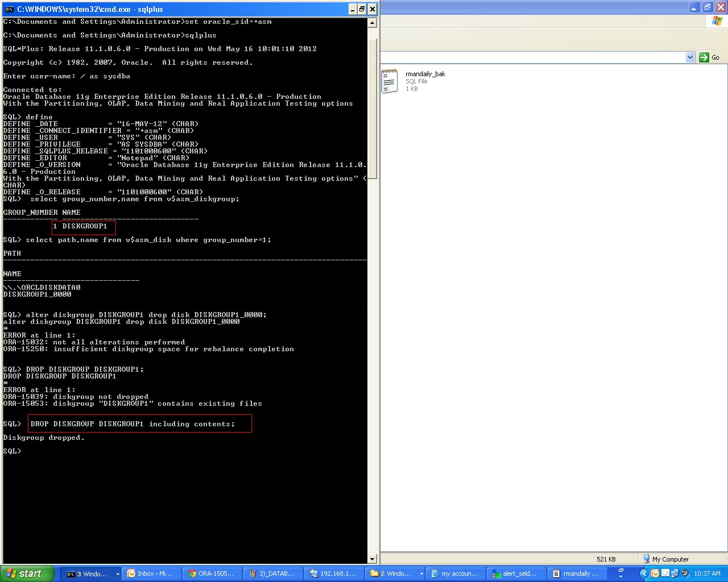Open the rmandaily_bak SQL file icon
728x582 pixels.
pos(390,80)
